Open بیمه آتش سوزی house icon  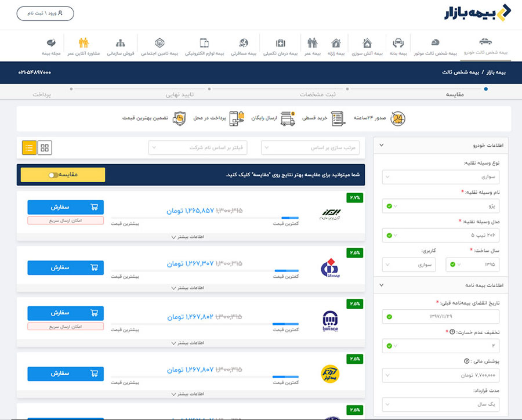[x=367, y=44]
